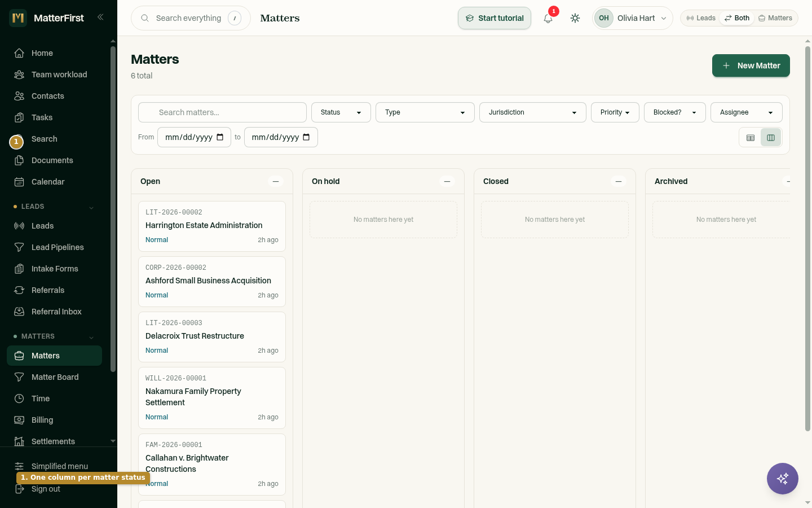Open Documents page
This screenshot has height=508, width=812.
click(54, 160)
